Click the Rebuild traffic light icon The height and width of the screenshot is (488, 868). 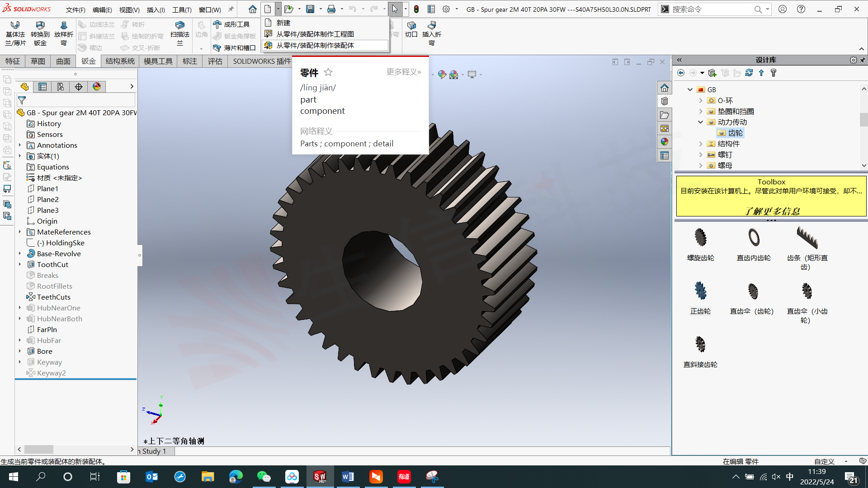click(416, 9)
